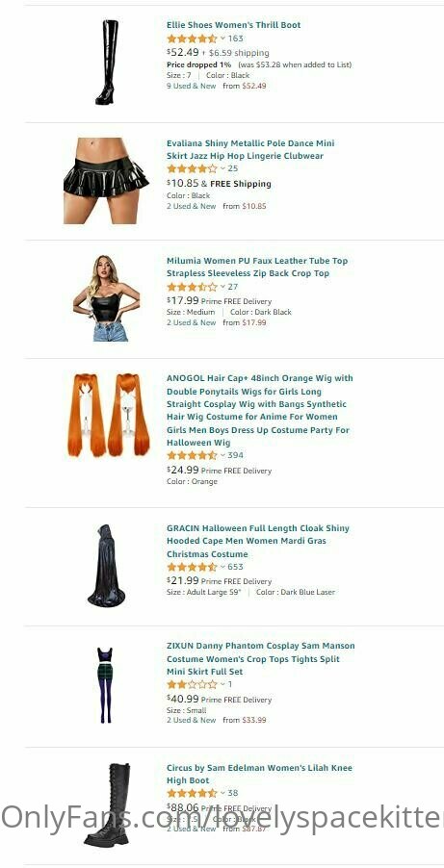Image resolution: width=444 pixels, height=868 pixels.
Task: Open the Ellie Shoes Women's Thrill Boot listing
Action: coord(233,25)
